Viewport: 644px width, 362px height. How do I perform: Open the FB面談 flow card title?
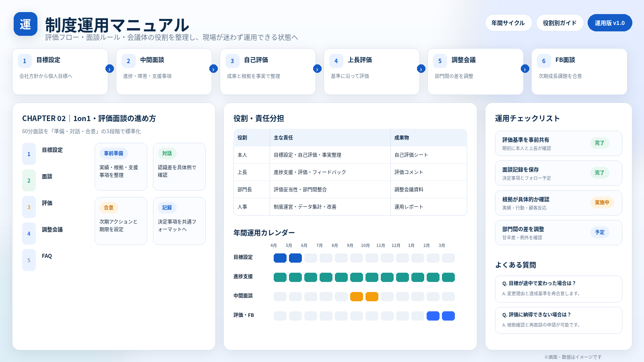tap(565, 60)
